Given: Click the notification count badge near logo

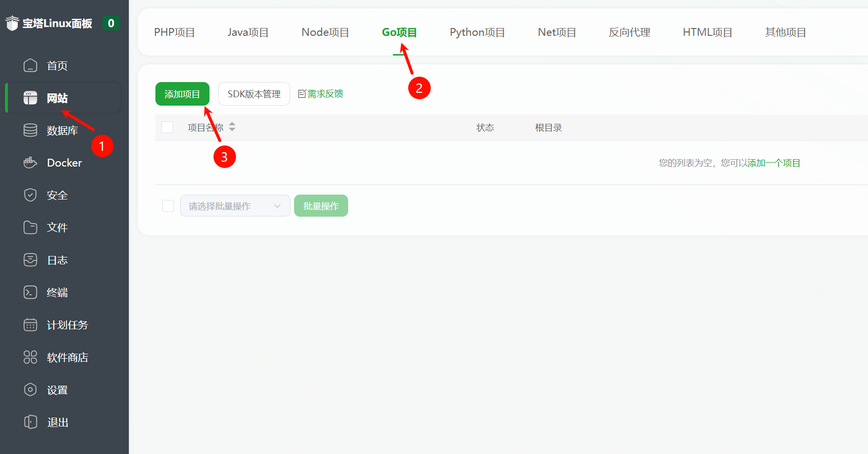Looking at the screenshot, I should pos(111,23).
